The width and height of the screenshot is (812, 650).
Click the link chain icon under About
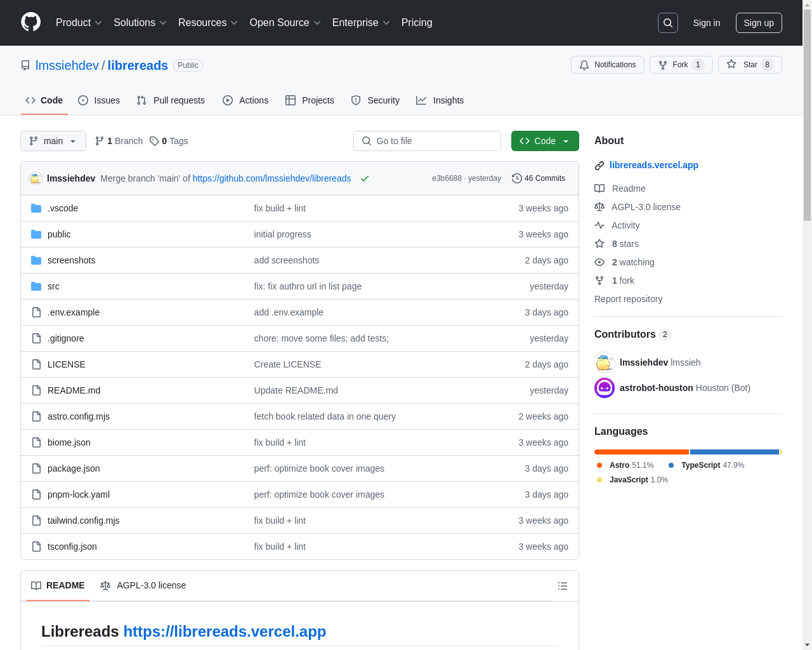pos(599,166)
